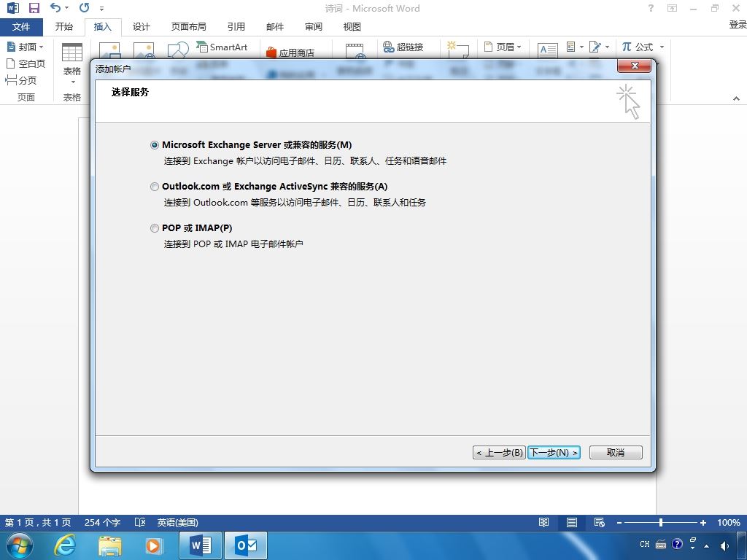Click the Shapes icon in the ribbon
This screenshot has height=560, width=747.
click(x=178, y=50)
